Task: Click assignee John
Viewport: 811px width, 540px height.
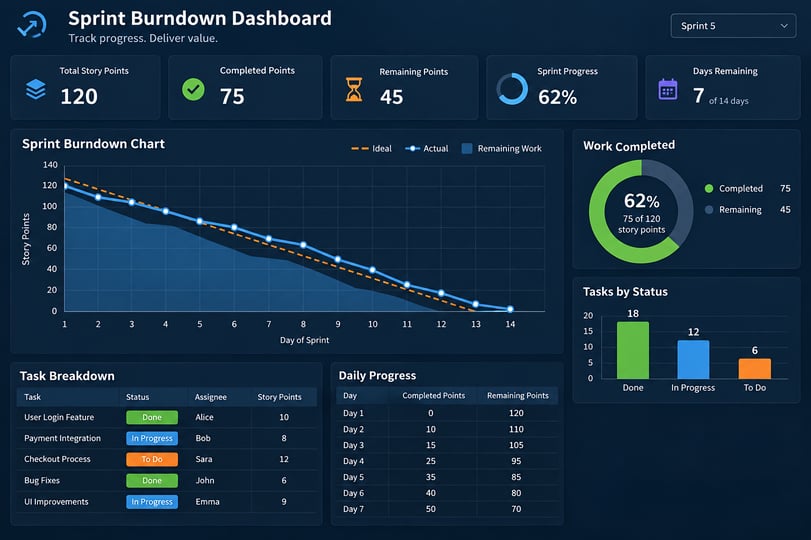Action: (205, 481)
